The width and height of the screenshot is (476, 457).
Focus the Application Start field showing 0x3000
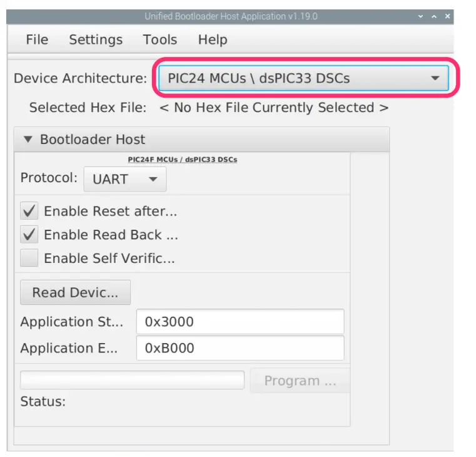[x=240, y=322]
